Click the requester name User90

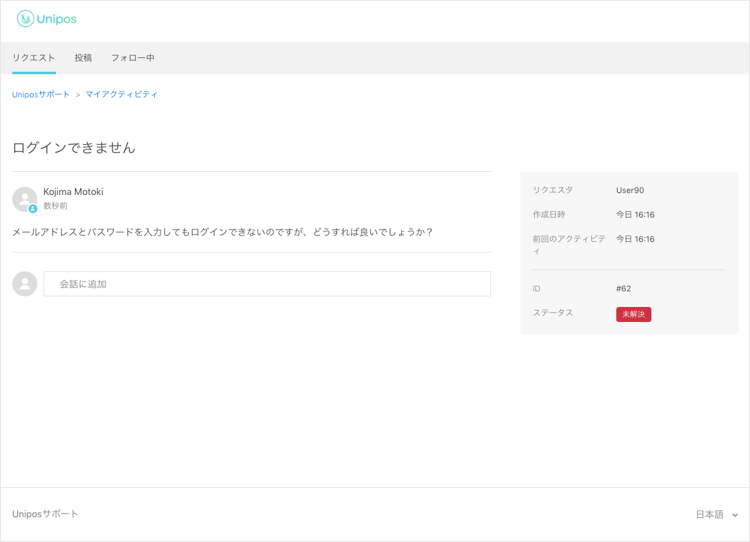(x=630, y=190)
